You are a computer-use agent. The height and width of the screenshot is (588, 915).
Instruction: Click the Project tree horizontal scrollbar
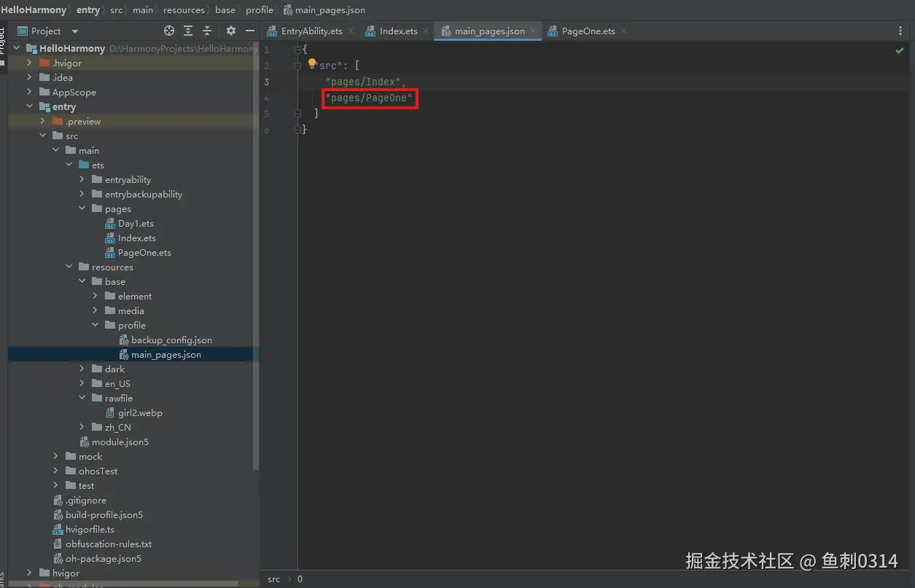pyautogui.click(x=124, y=584)
